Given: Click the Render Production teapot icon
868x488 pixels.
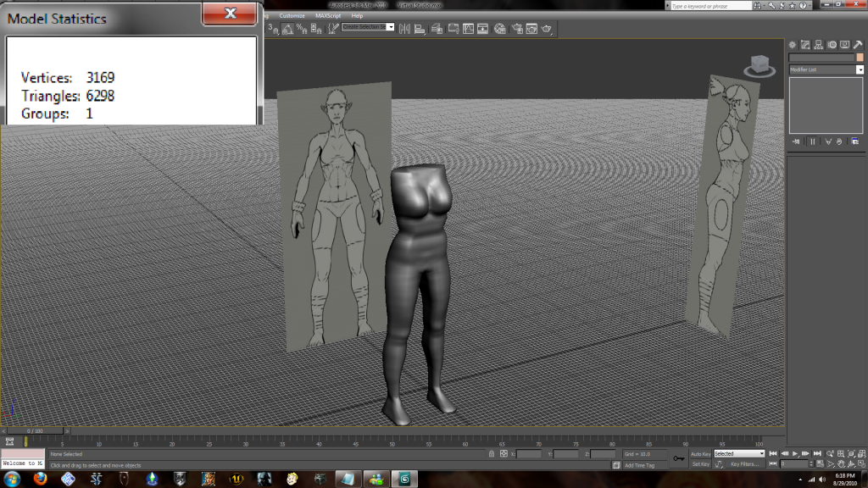Looking at the screenshot, I should point(547,29).
